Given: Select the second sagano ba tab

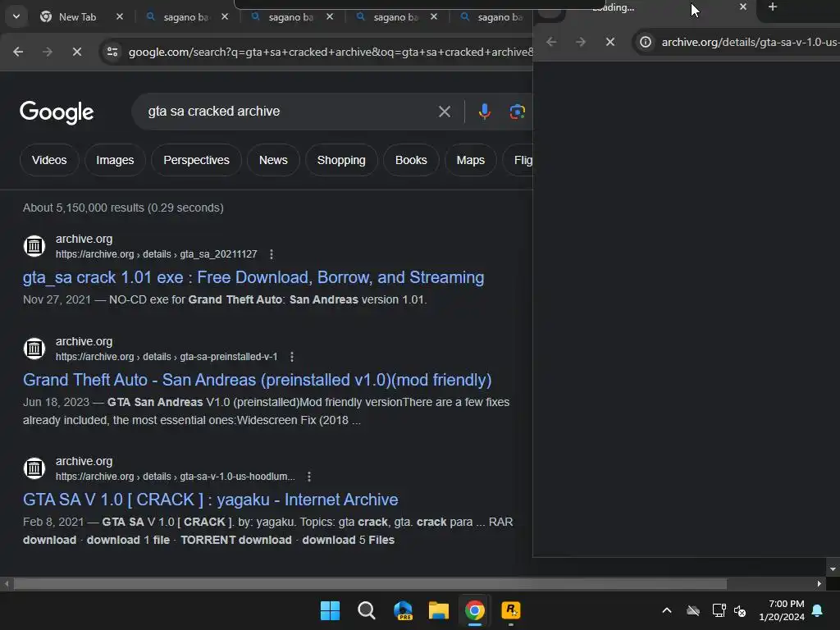Looking at the screenshot, I should (291, 17).
